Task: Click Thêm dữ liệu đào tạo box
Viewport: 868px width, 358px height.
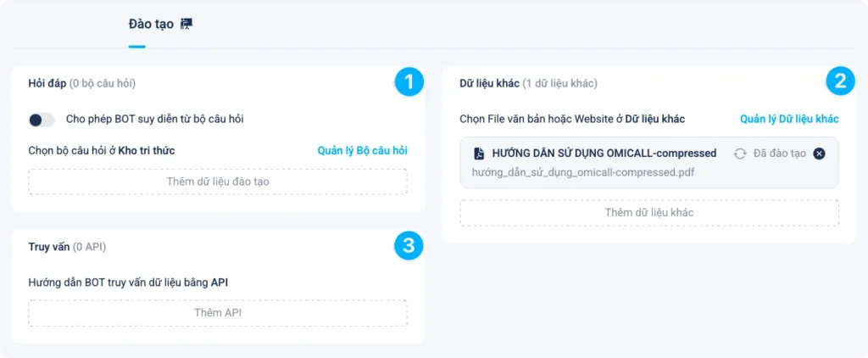Action: [218, 182]
